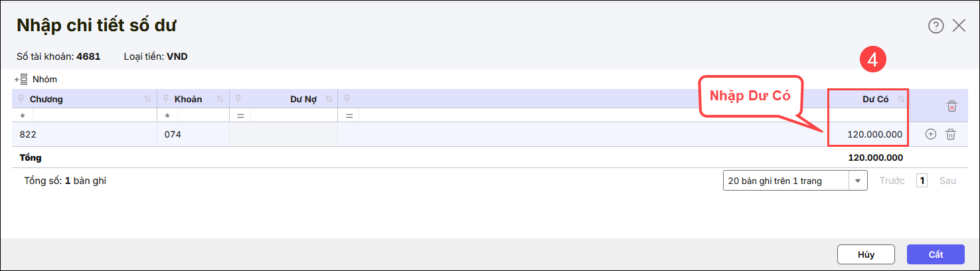Click the Cất save button
980x271 pixels.
tap(935, 254)
